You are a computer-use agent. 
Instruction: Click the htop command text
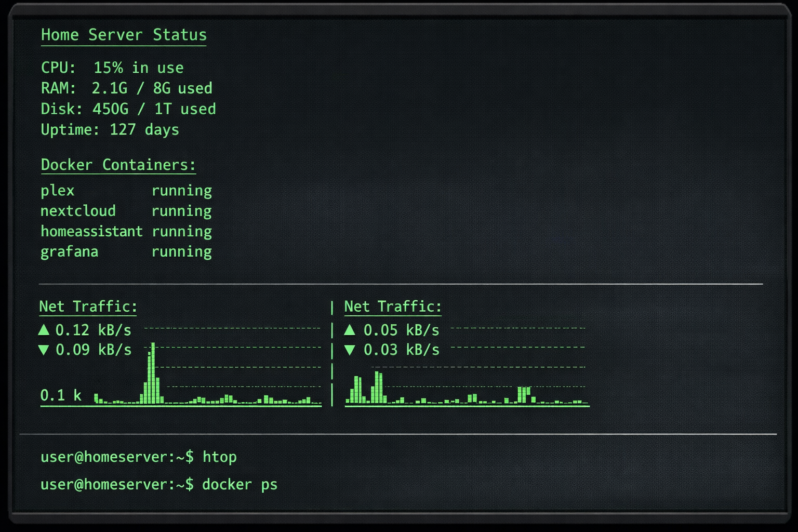pyautogui.click(x=220, y=457)
